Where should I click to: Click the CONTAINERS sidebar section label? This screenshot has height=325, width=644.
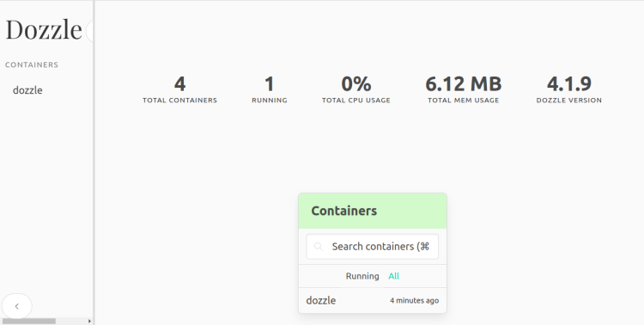tap(32, 64)
